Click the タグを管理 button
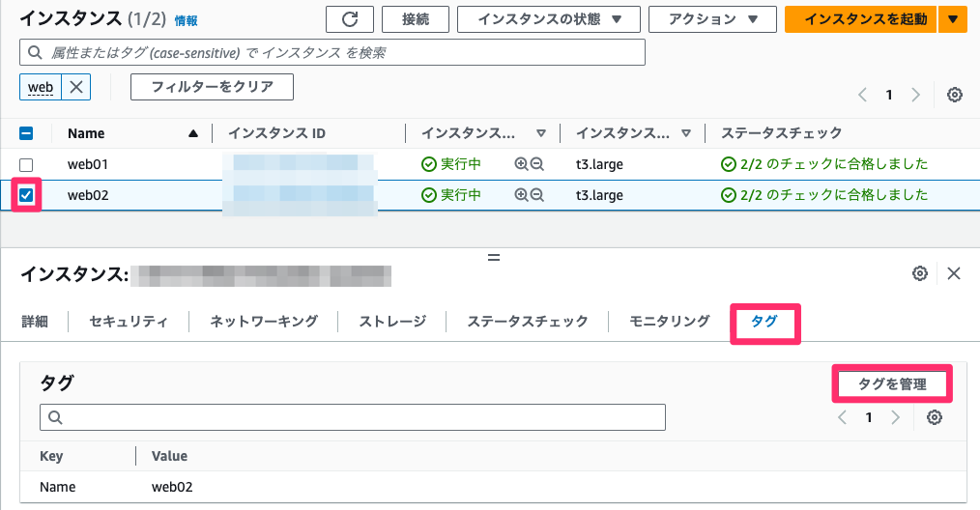The image size is (980, 510). tap(892, 383)
